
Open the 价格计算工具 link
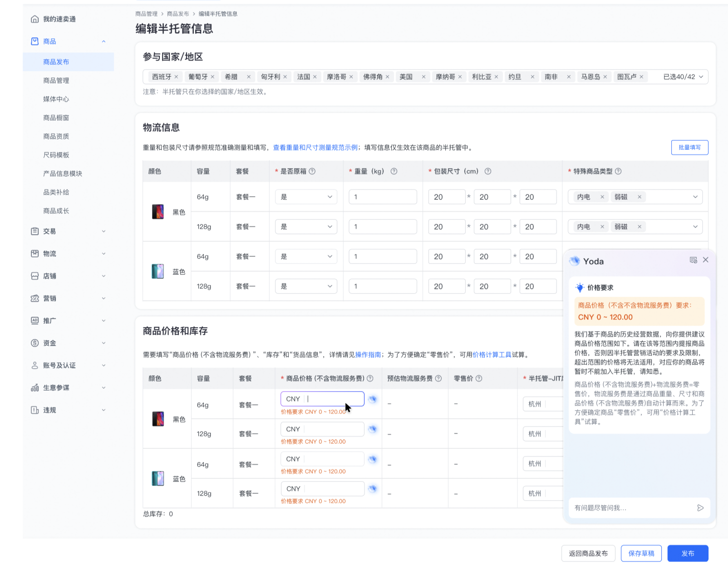pyautogui.click(x=492, y=355)
